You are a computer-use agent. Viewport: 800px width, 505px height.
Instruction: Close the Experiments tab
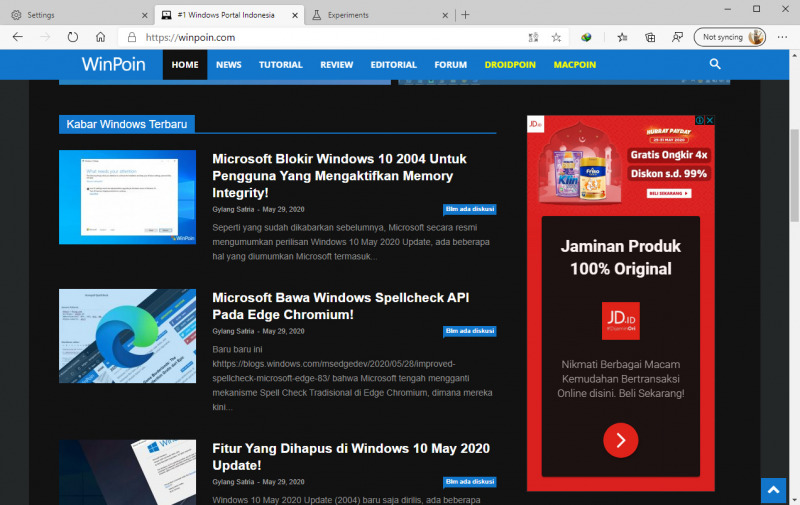coord(445,15)
